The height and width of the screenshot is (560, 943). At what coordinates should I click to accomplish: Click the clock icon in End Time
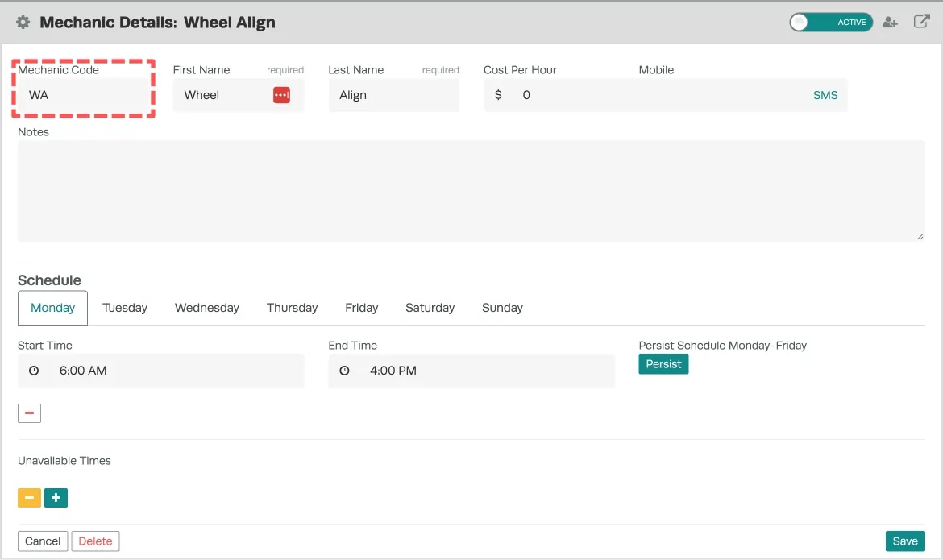point(344,371)
